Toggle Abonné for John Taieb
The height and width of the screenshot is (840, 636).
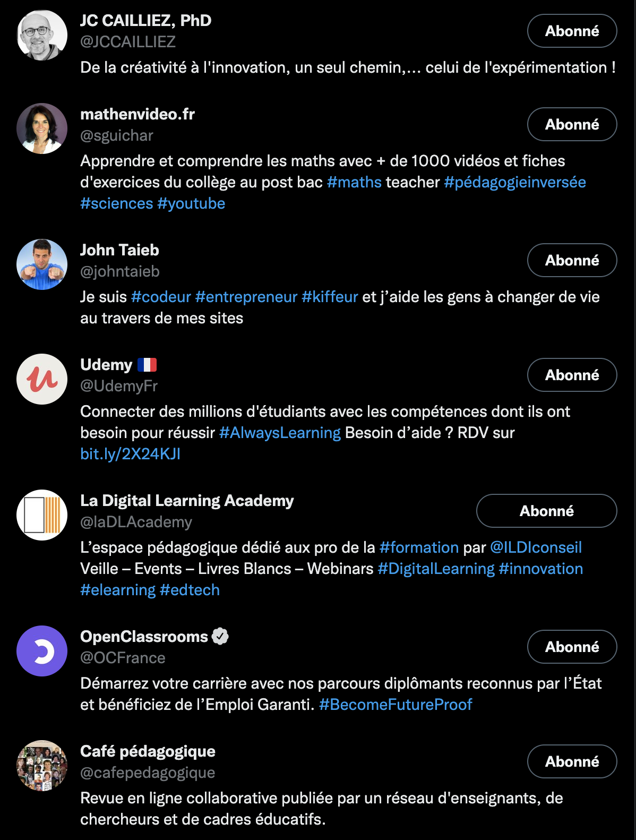coord(572,260)
